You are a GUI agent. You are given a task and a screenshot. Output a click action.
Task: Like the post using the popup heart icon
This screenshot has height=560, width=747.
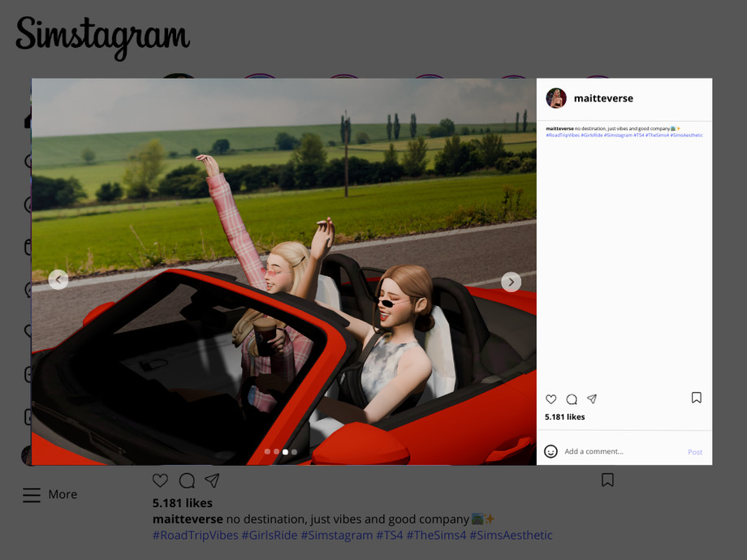click(x=551, y=399)
